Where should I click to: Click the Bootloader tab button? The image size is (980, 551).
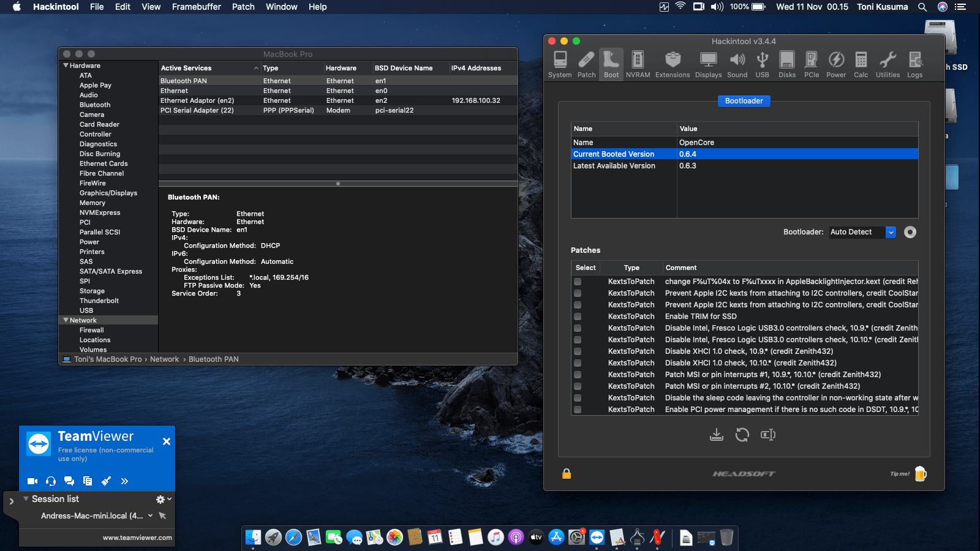[744, 101]
